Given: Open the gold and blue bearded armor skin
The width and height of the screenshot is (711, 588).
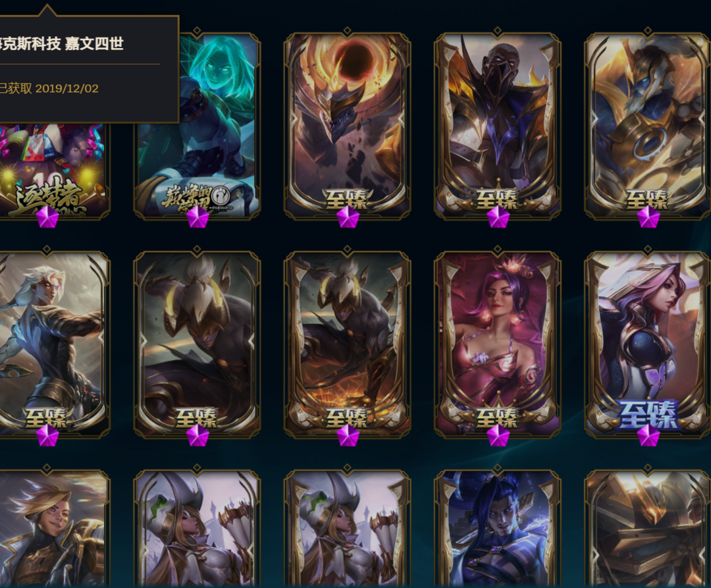Looking at the screenshot, I should click(x=648, y=126).
